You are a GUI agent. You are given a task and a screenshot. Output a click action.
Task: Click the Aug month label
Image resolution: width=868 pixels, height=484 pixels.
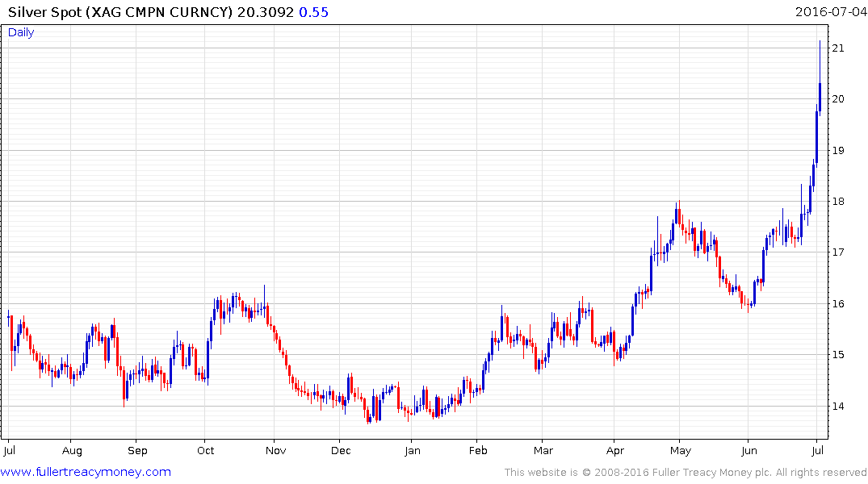point(72,451)
